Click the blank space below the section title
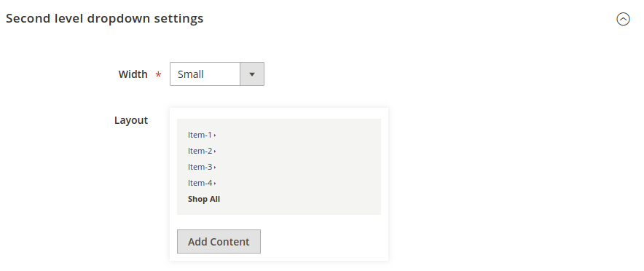 [322, 44]
